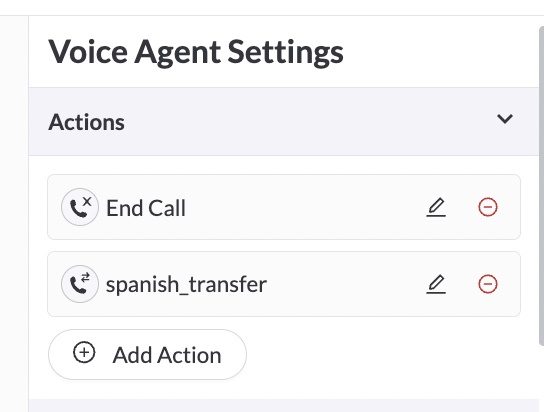Click the End Call phone icon

click(80, 207)
